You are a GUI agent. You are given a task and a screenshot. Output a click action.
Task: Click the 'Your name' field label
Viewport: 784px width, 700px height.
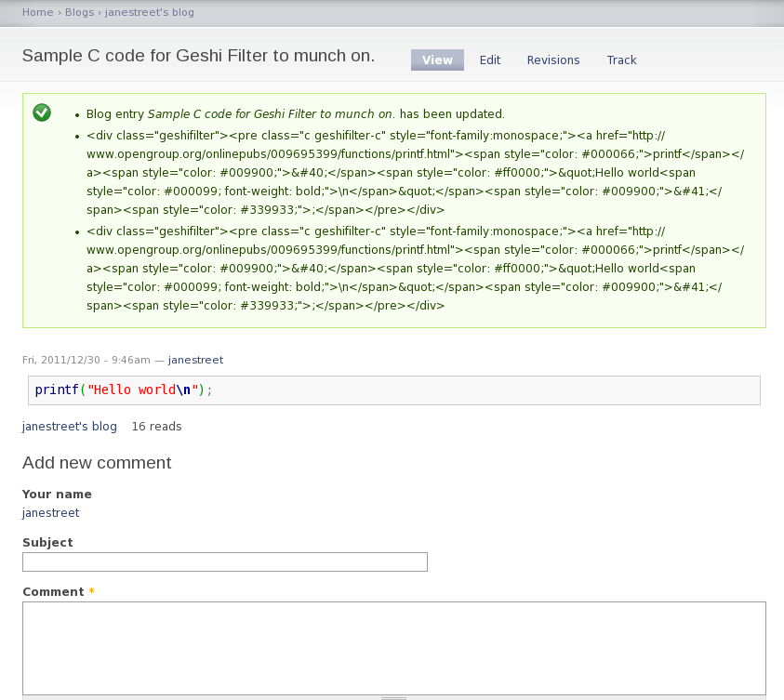(x=57, y=495)
